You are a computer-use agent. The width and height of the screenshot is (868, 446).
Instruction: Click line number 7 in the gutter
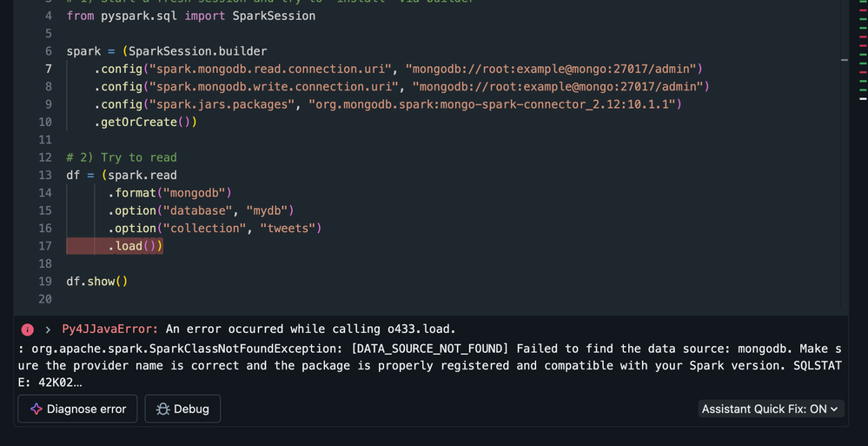click(49, 69)
